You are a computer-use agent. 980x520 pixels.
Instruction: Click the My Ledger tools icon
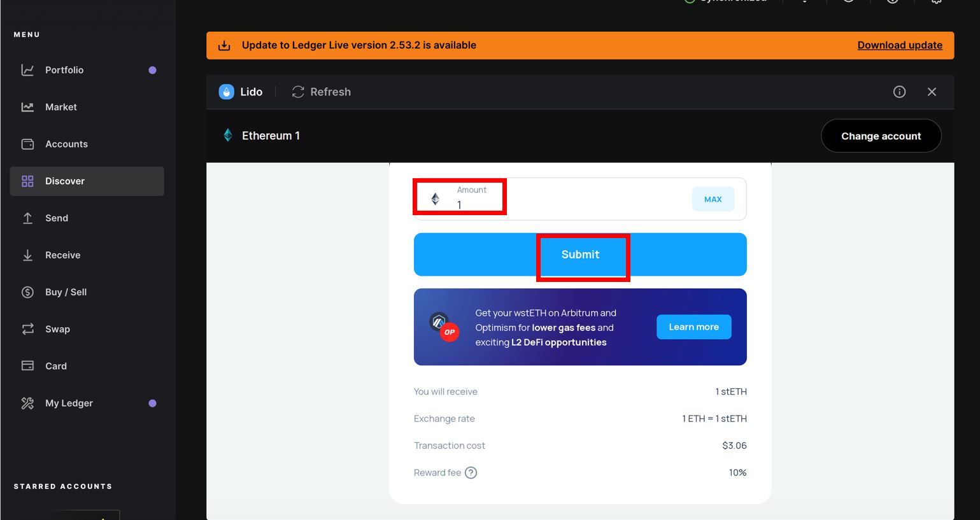[27, 403]
